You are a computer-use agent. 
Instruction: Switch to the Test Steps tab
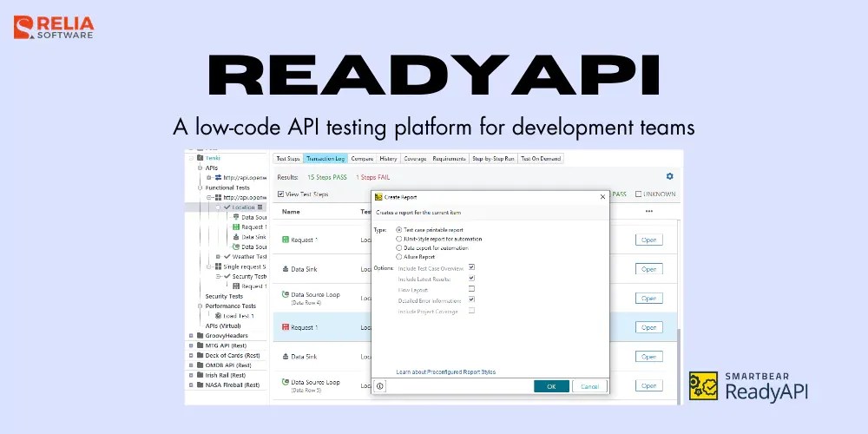tap(288, 159)
